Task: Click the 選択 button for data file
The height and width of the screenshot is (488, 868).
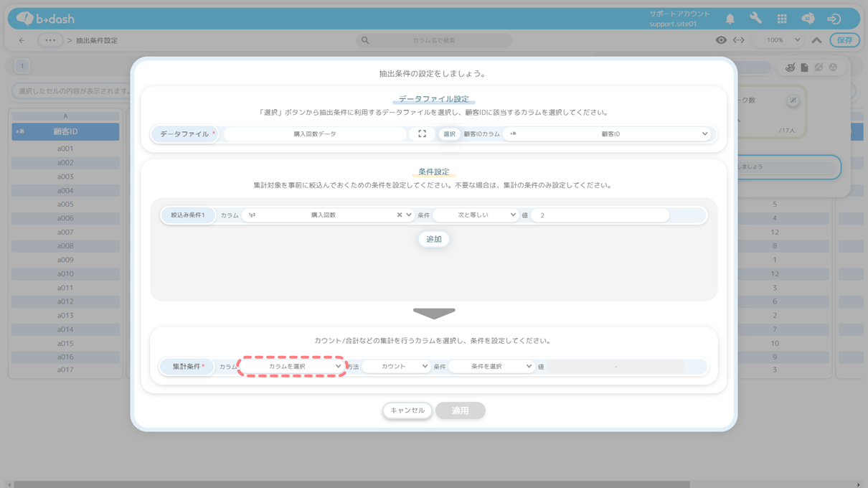Action: (x=449, y=134)
